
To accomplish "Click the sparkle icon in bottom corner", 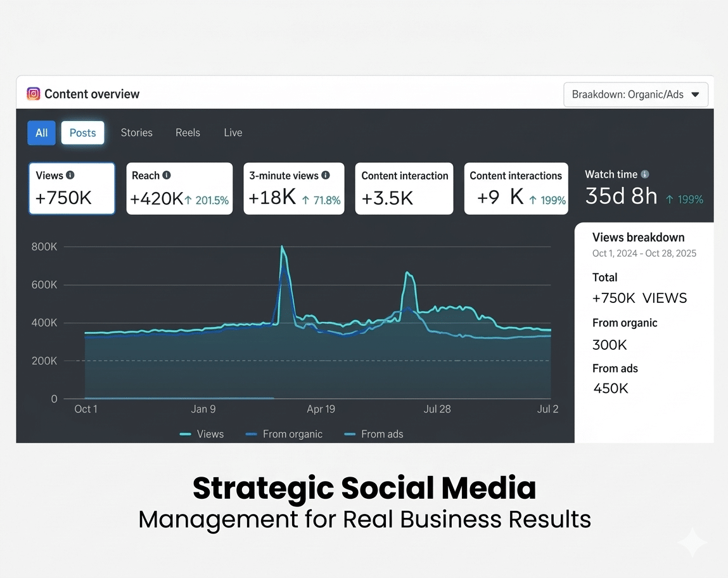I will click(691, 543).
